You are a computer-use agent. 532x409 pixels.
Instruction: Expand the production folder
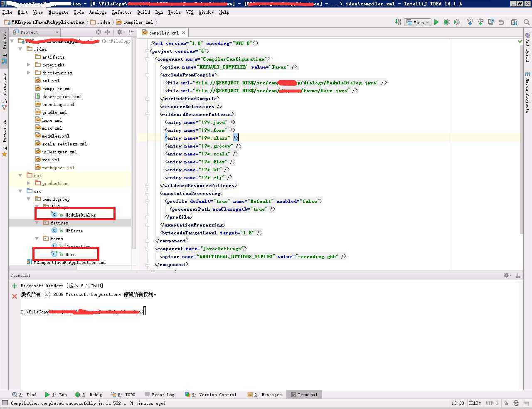click(28, 183)
